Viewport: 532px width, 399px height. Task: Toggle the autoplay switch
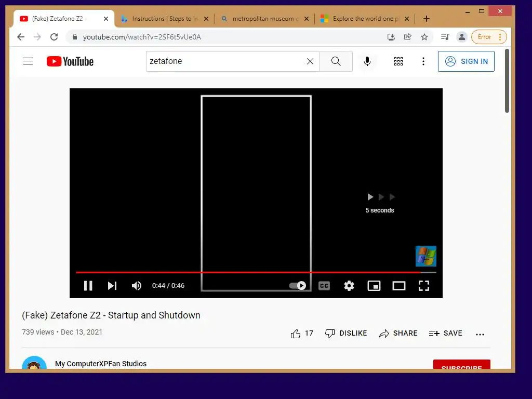[x=298, y=286]
